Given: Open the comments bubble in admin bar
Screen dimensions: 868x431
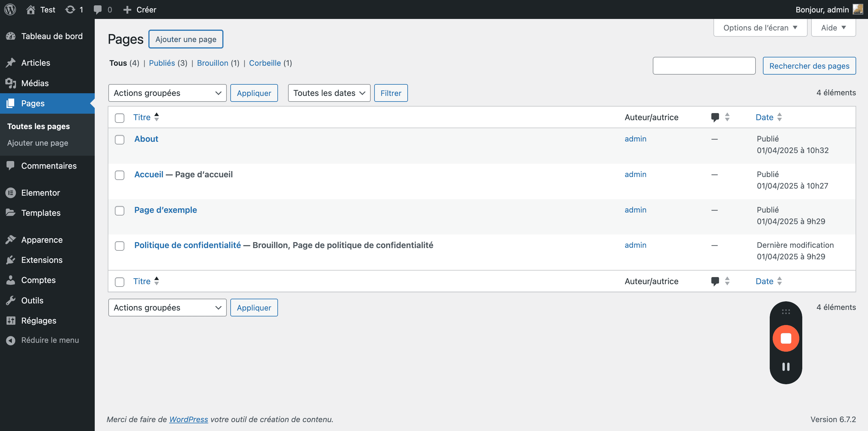Looking at the screenshot, I should [x=98, y=9].
